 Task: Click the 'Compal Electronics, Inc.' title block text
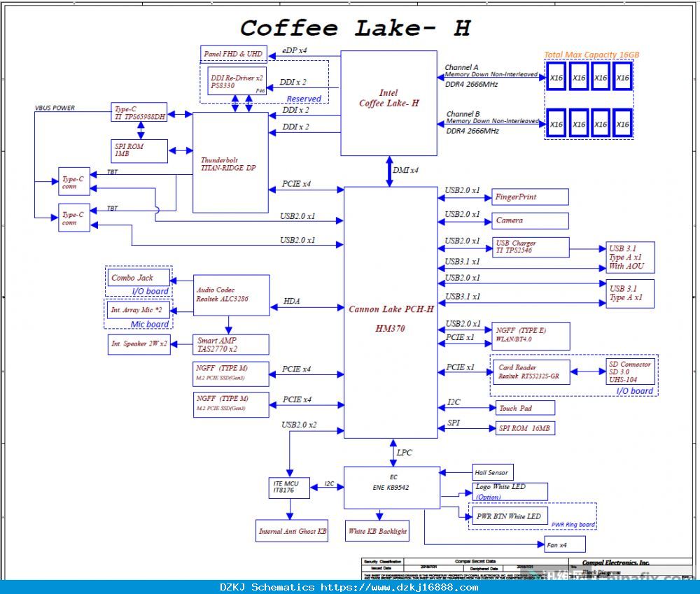615,563
